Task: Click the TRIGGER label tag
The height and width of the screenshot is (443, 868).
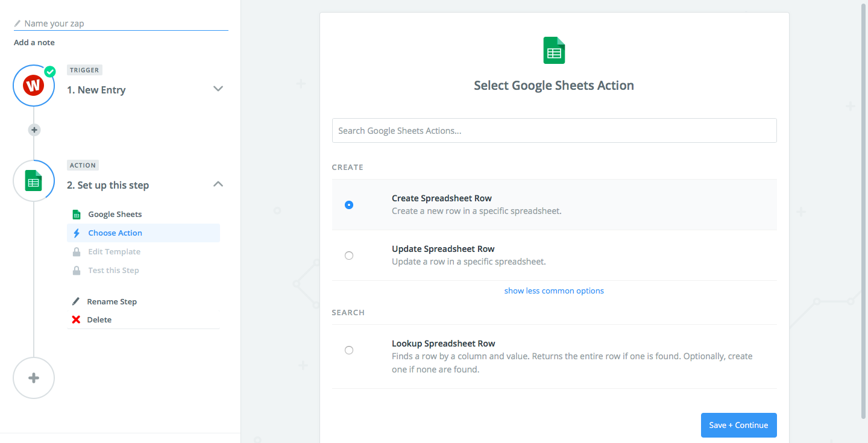Action: (x=84, y=70)
